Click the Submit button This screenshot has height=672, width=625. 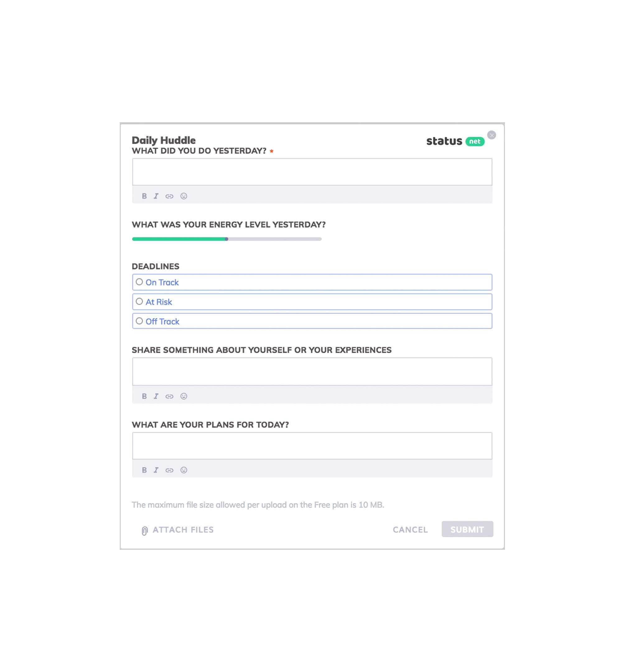pyautogui.click(x=467, y=529)
